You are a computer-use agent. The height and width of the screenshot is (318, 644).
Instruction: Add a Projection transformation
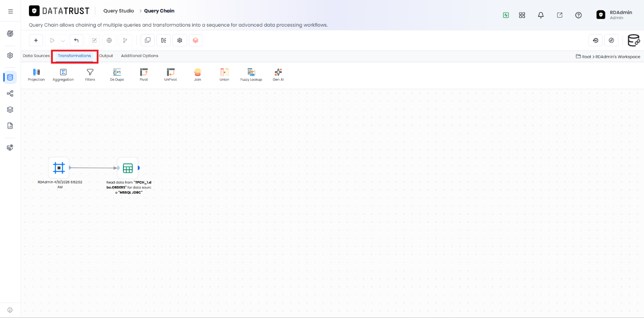click(x=36, y=75)
